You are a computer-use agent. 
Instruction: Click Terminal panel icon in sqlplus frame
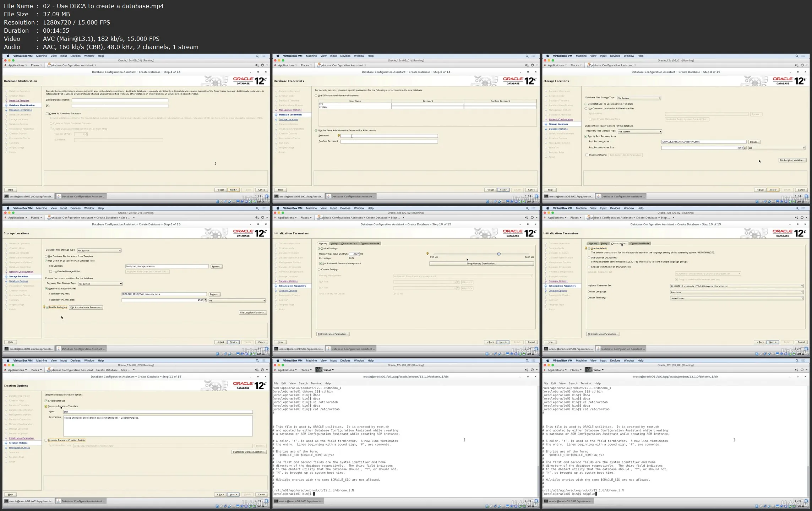pyautogui.click(x=588, y=370)
